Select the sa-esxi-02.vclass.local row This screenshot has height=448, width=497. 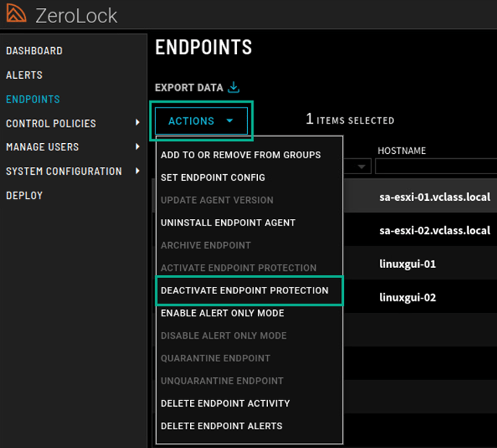[420, 231]
